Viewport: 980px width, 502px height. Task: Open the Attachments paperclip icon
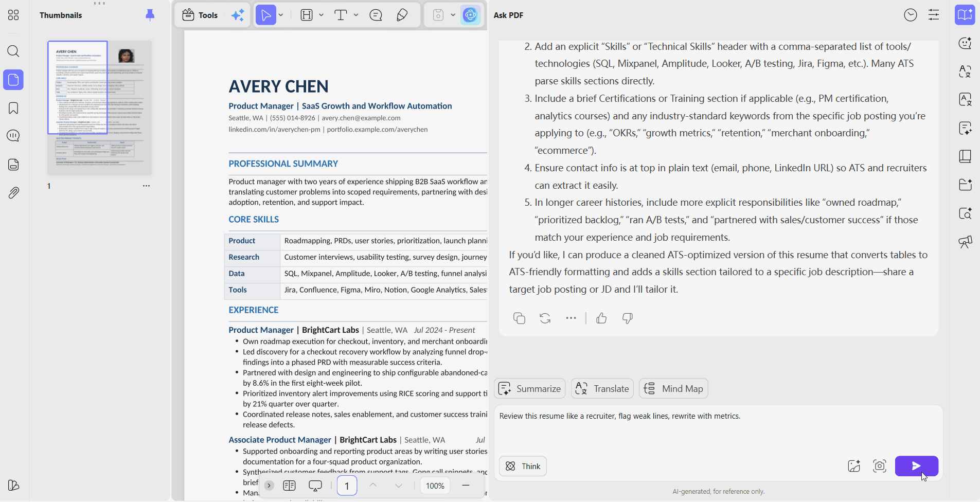tap(13, 193)
